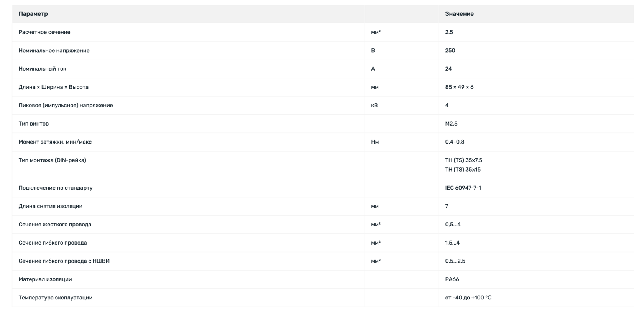Click the "Сечение гибкого провода с НШВИ" label
This screenshot has width=644, height=319.
click(64, 261)
